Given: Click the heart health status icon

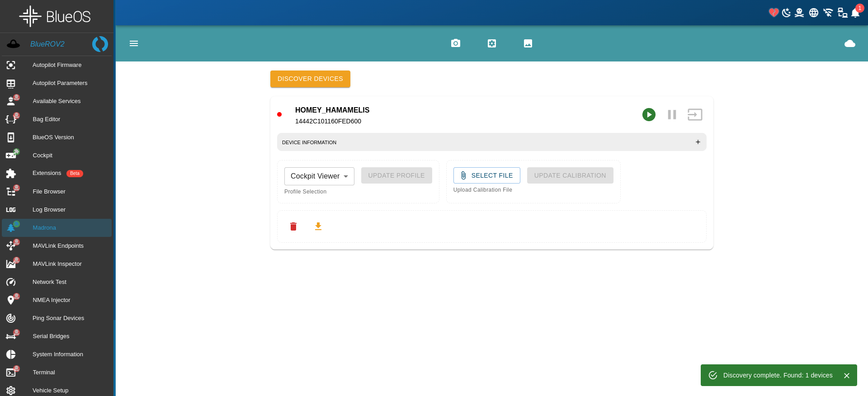Looking at the screenshot, I should 774,13.
